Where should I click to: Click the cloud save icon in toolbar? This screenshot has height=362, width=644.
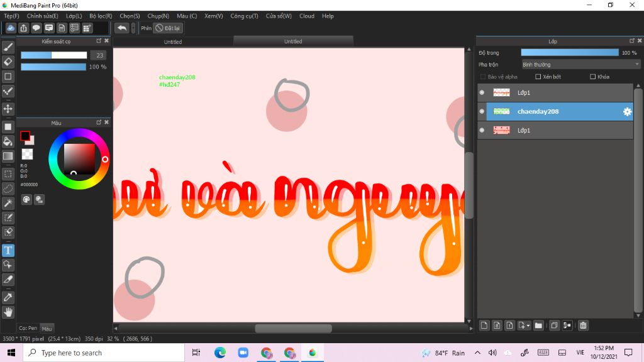click(11, 28)
